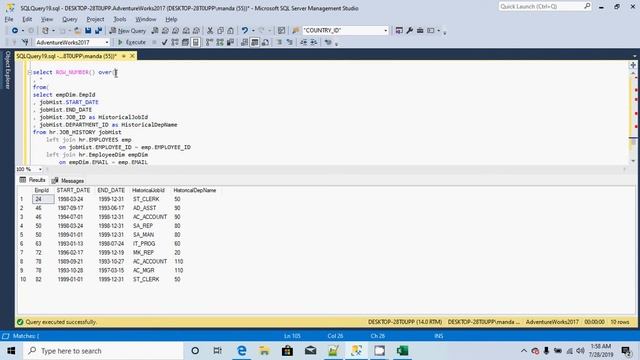The image size is (640, 360).
Task: Toggle Include Actual Execution Plan
Action: (x=209, y=42)
